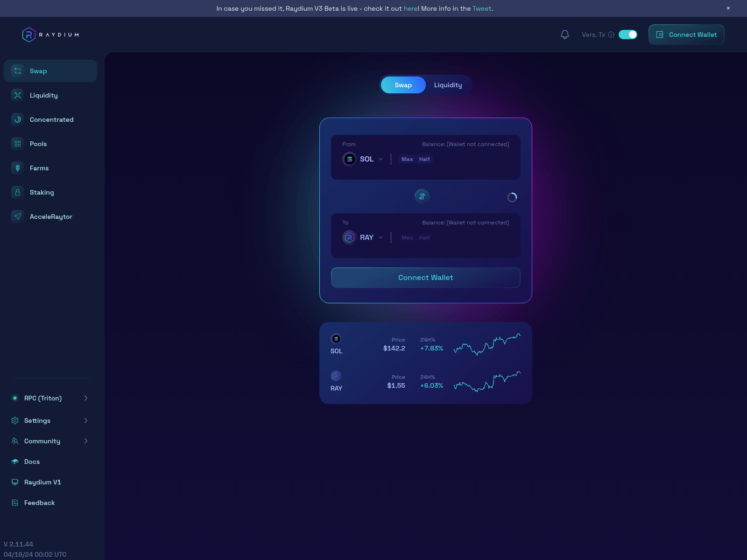Reverse swap direction arrows

pos(422,196)
